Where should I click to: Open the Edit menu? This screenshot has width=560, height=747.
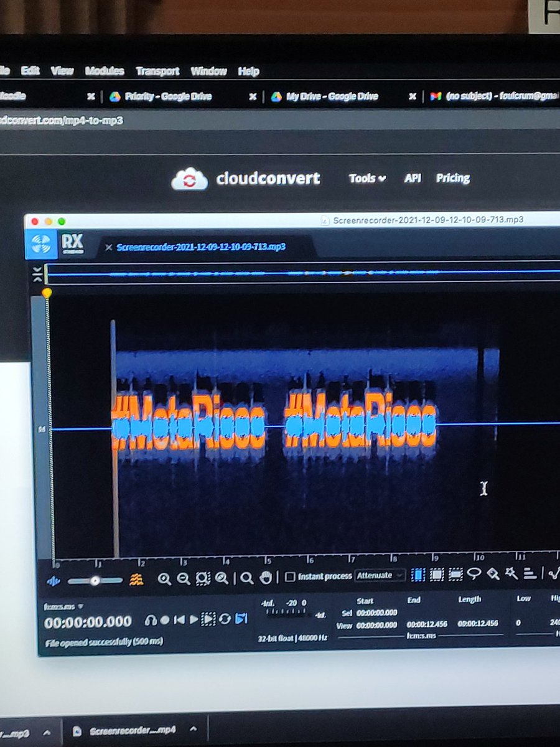30,71
